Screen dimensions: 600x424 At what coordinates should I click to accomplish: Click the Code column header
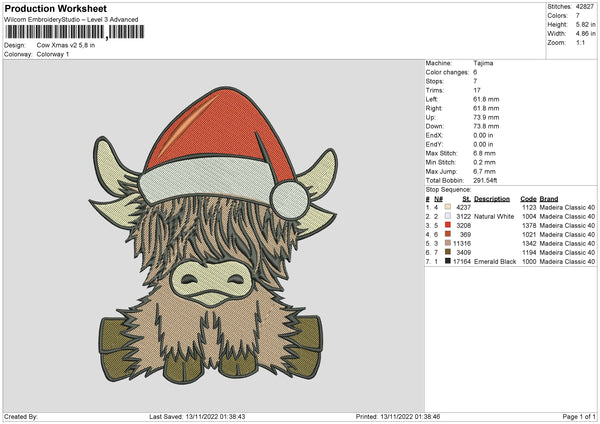(x=528, y=198)
